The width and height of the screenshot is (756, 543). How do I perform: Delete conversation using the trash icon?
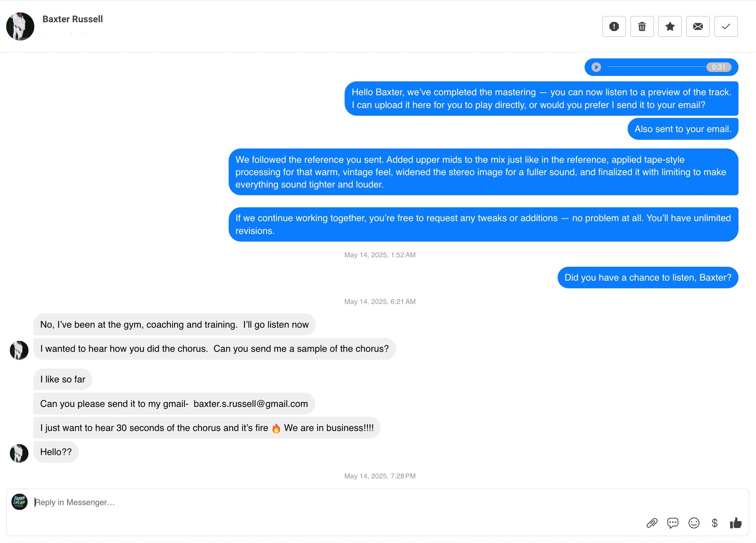click(x=642, y=27)
